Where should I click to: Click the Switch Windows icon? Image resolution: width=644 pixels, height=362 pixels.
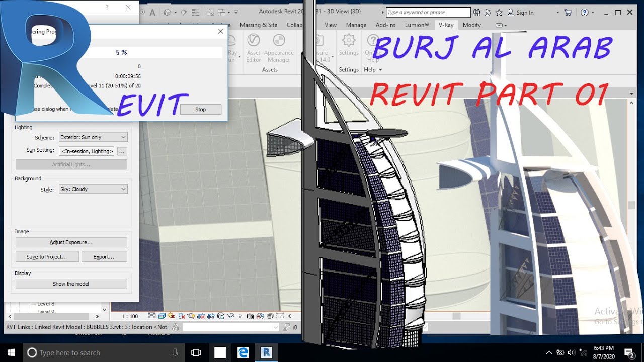221,12
